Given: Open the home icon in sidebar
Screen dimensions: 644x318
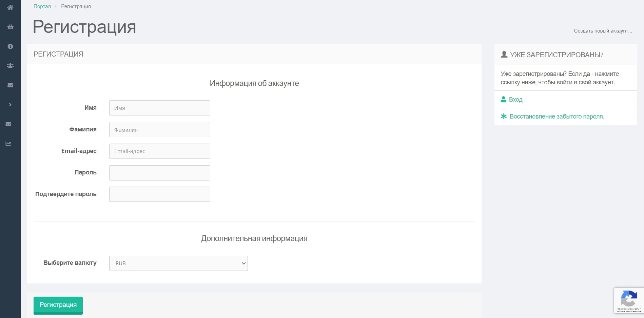Looking at the screenshot, I should click(11, 7).
